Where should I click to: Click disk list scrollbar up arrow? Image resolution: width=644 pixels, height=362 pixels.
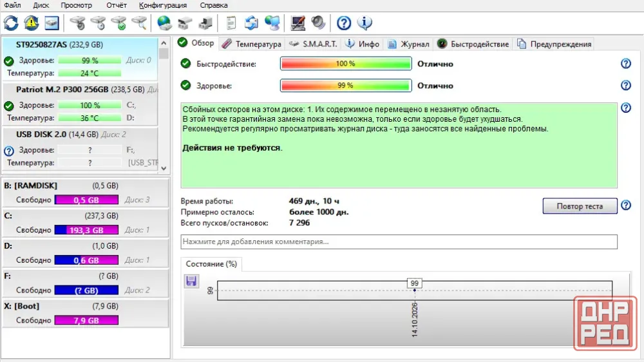tap(164, 43)
